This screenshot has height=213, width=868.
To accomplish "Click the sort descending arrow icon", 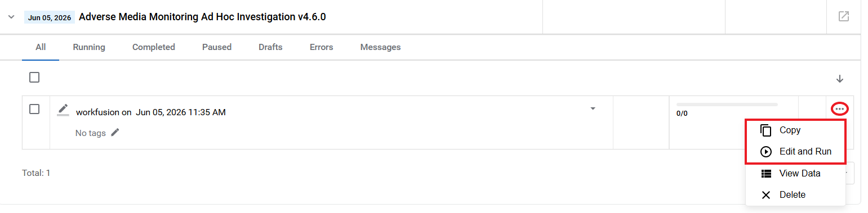I will [840, 79].
